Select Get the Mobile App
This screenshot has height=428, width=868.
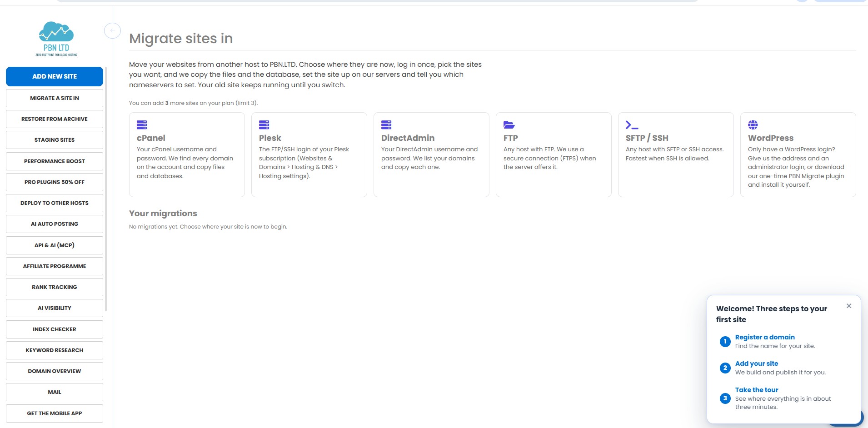pyautogui.click(x=55, y=413)
